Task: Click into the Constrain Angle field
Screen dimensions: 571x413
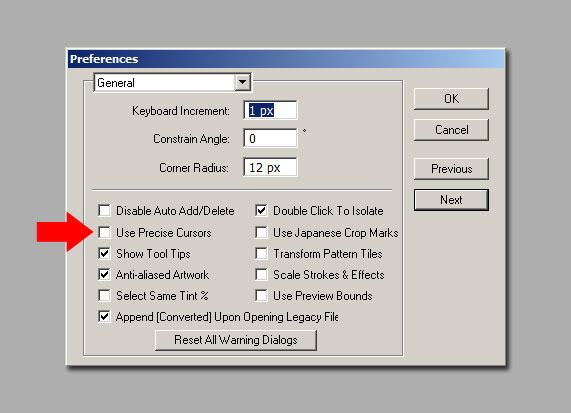Action: (x=270, y=138)
